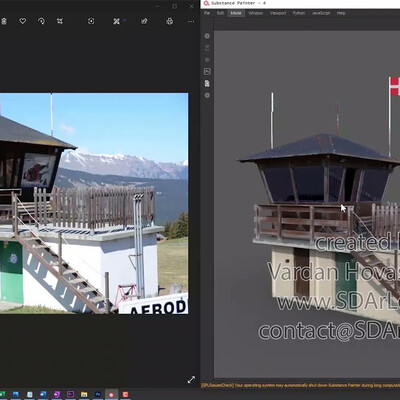Open the red-orange icon at the taskbar's right end
Image resolution: width=400 pixels, height=400 pixels.
[125, 395]
